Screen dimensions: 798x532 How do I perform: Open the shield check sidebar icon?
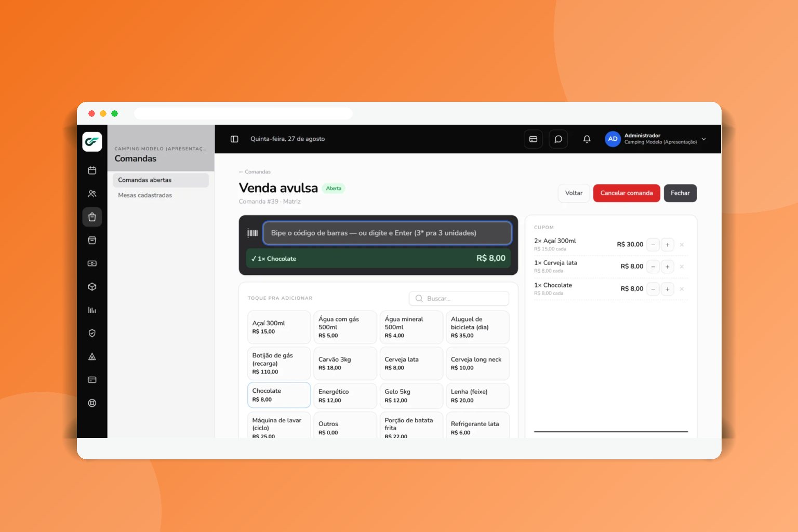coord(92,333)
